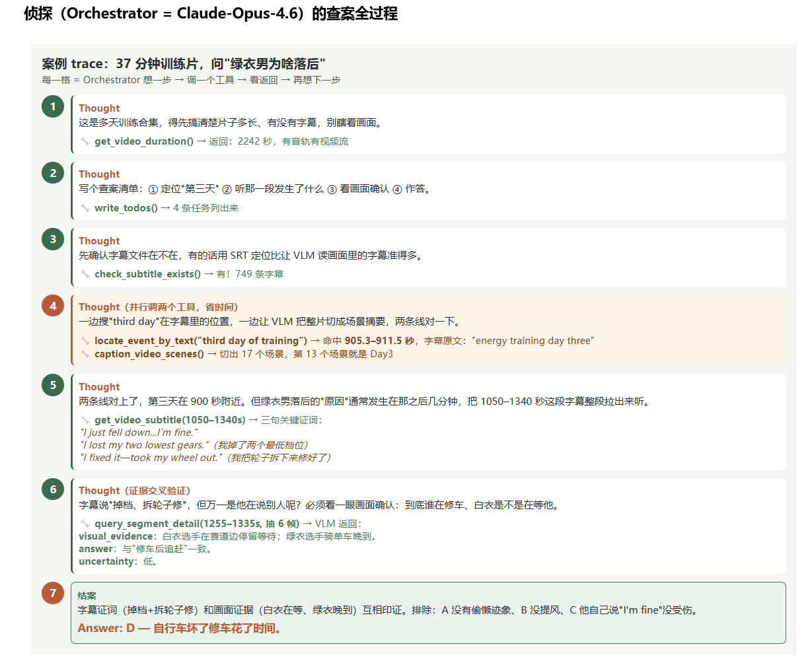The image size is (812, 667).
Task: Click the "结案" heading
Action: click(x=87, y=596)
